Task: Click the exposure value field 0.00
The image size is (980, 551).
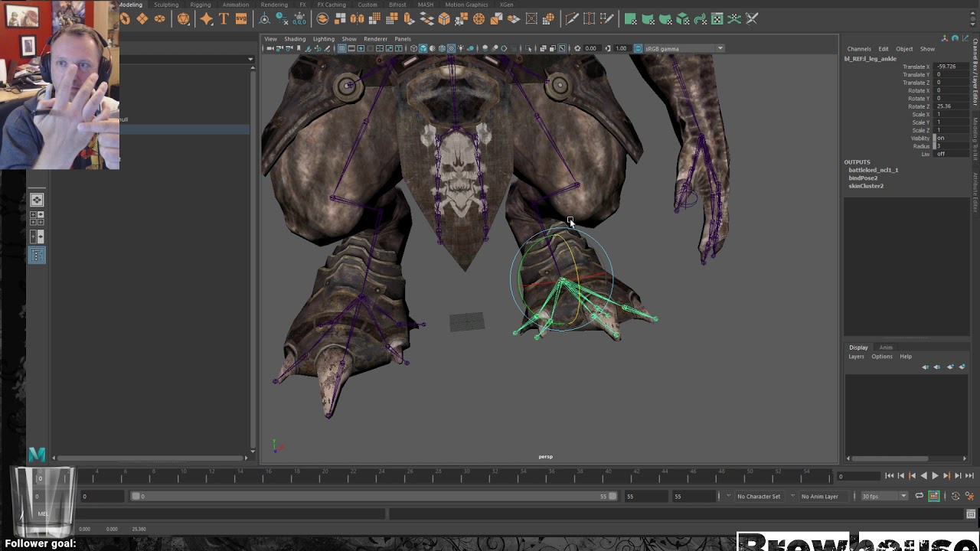Action: (590, 48)
